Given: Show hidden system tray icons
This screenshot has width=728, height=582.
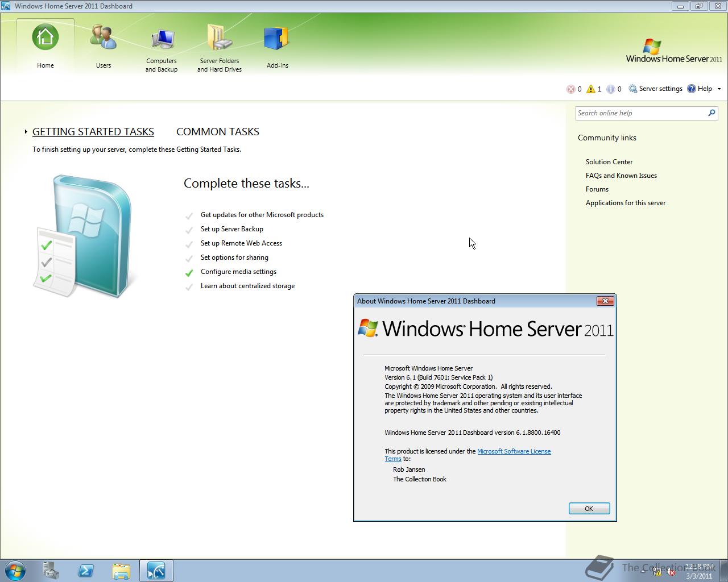Looking at the screenshot, I should [643, 571].
